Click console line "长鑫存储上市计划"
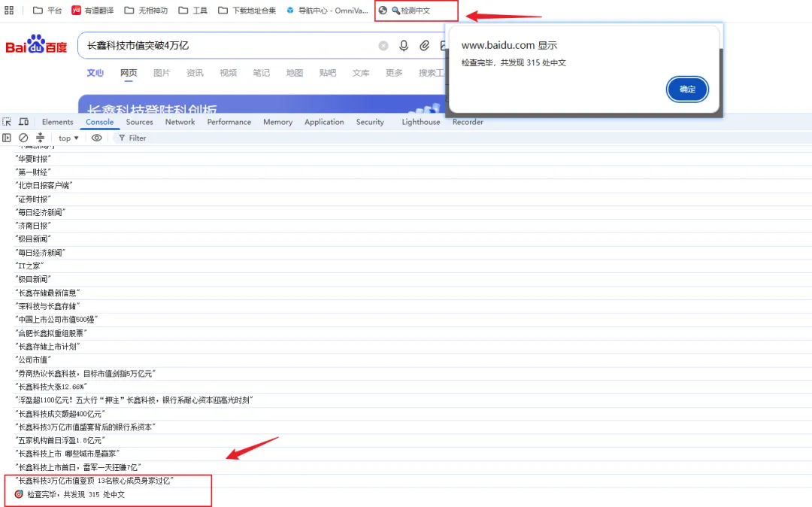Viewport: 812px width, 507px height. click(47, 347)
